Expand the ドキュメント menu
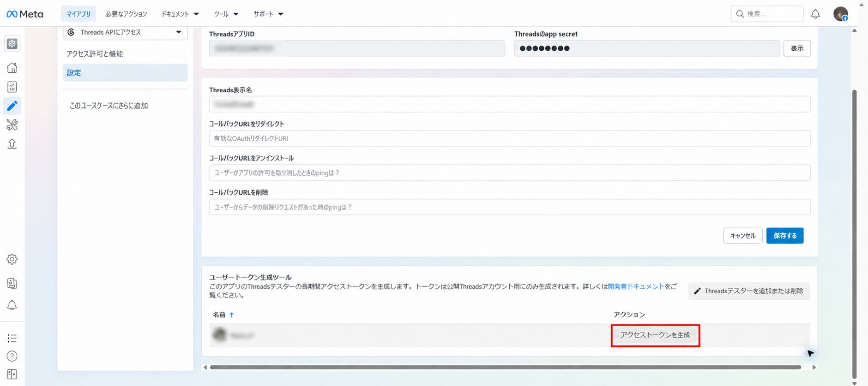This screenshot has height=386, width=868. [x=180, y=14]
